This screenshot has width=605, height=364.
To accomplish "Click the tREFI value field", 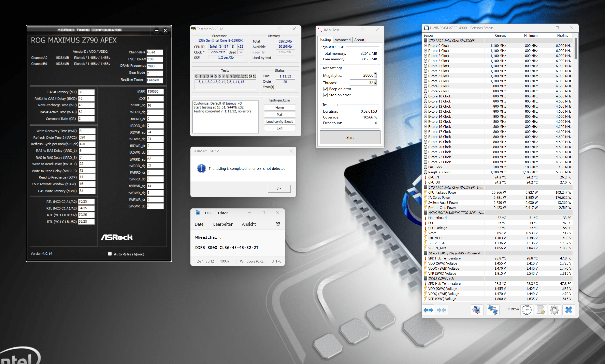I will pos(155,92).
